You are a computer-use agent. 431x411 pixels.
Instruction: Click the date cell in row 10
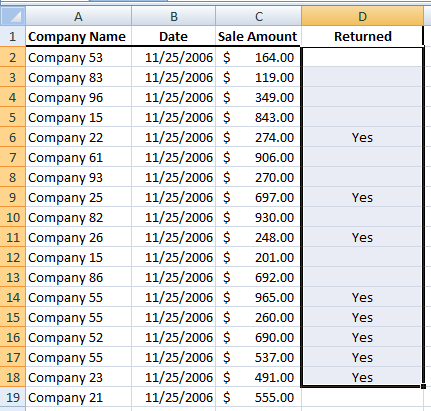pos(174,217)
